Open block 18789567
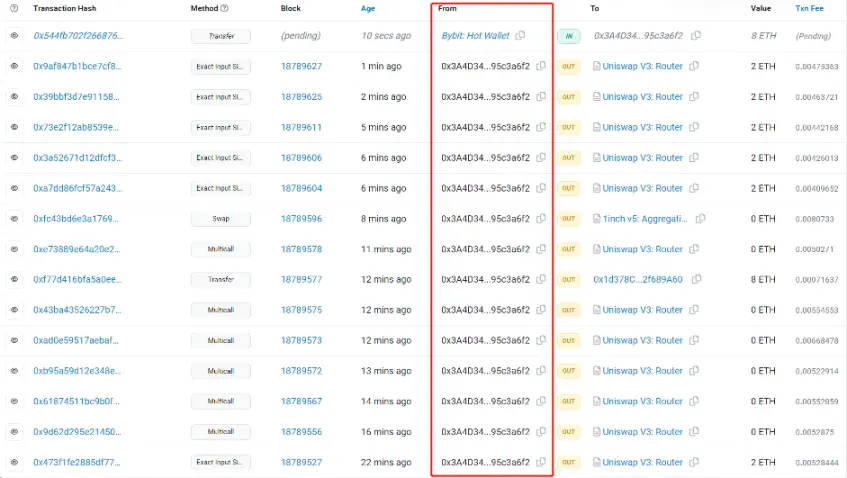Viewport: 847px width, 478px height. [x=301, y=401]
